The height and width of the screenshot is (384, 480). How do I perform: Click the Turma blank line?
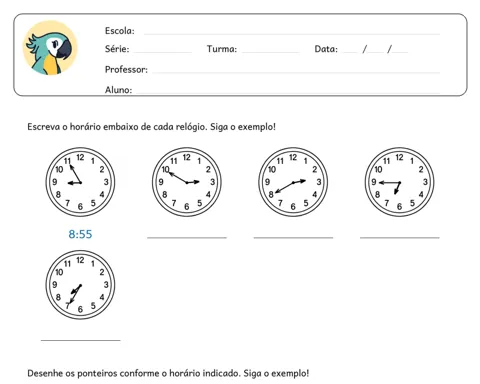tap(270, 52)
